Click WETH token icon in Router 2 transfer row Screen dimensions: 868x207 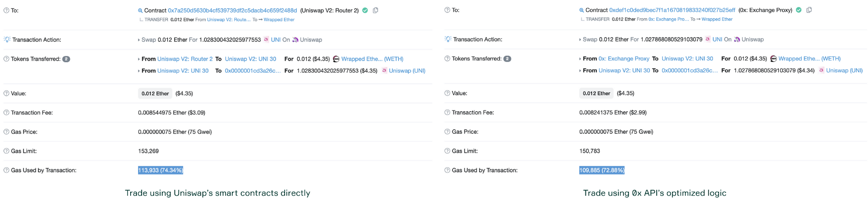click(x=336, y=59)
